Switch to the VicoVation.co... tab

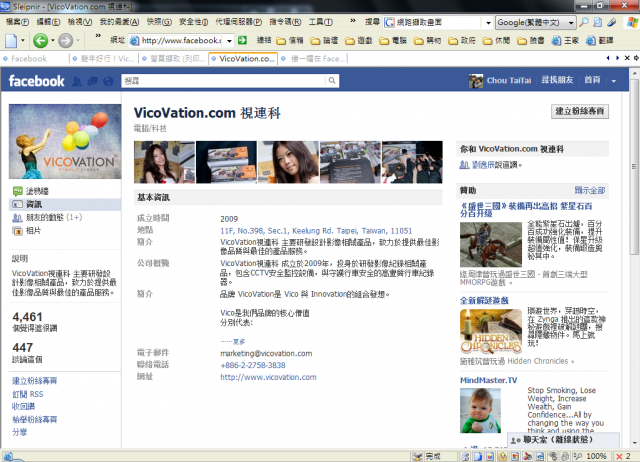pyautogui.click(x=243, y=59)
